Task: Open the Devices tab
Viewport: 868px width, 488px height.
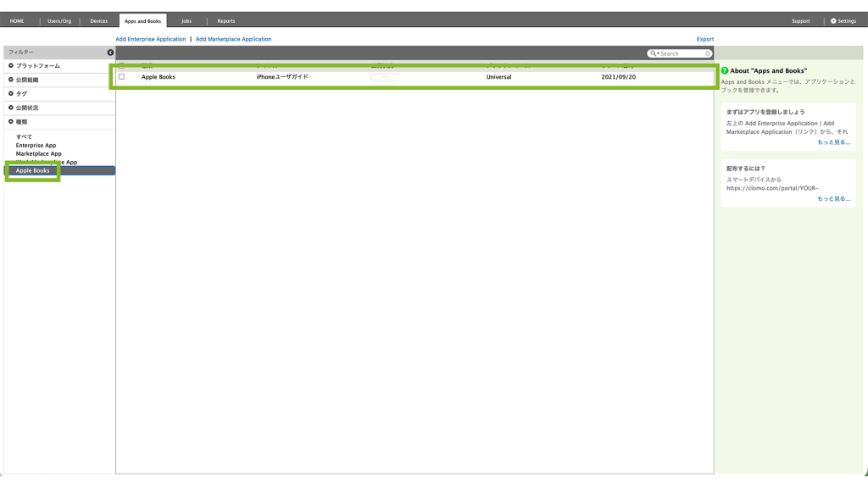Action: click(98, 21)
